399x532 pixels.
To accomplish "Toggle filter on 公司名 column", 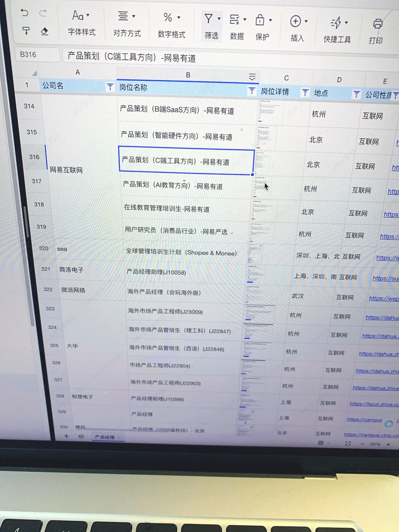I will click(110, 87).
